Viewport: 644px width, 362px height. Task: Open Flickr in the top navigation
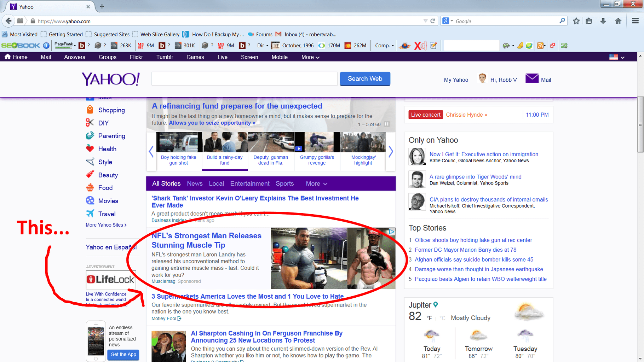pyautogui.click(x=136, y=57)
